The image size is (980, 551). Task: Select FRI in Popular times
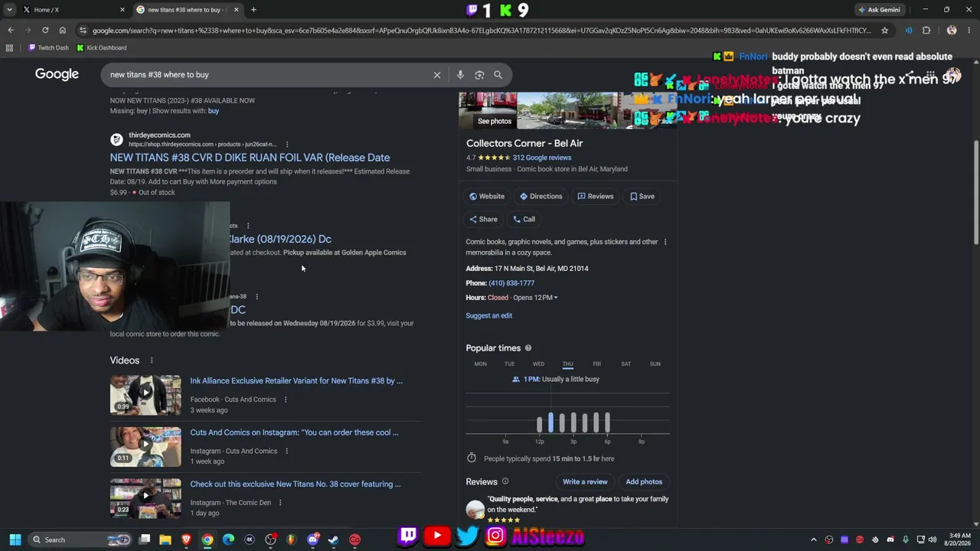[596, 364]
